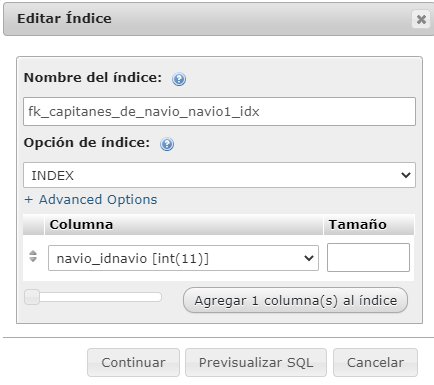Image resolution: width=434 pixels, height=385 pixels.
Task: Open help icon beside Opción de índice
Action: tap(167, 144)
